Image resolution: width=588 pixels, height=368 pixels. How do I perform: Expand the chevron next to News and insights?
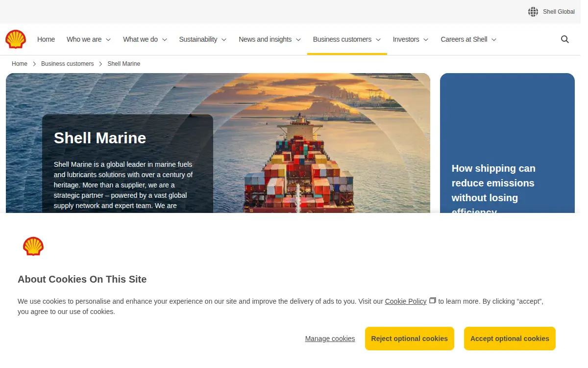point(298,40)
